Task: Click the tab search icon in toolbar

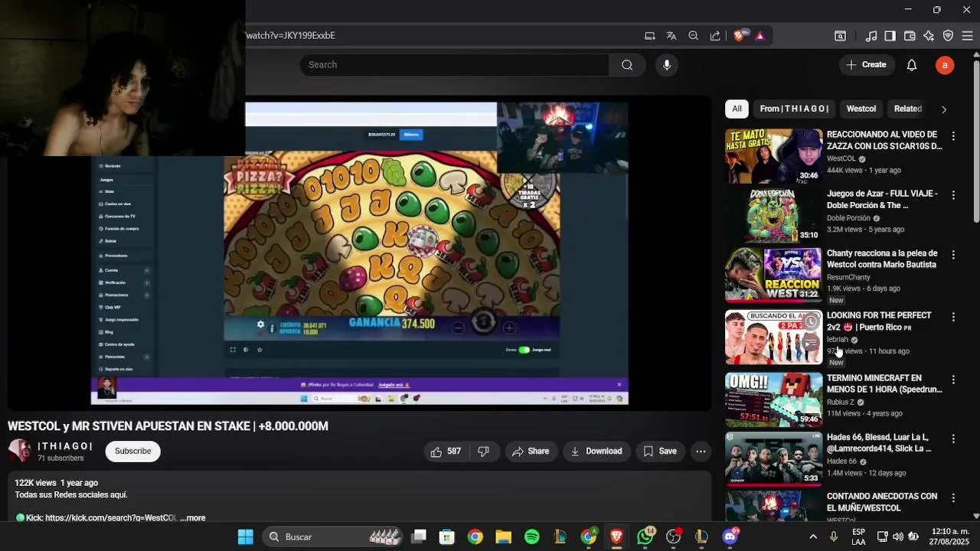Action: (x=840, y=35)
